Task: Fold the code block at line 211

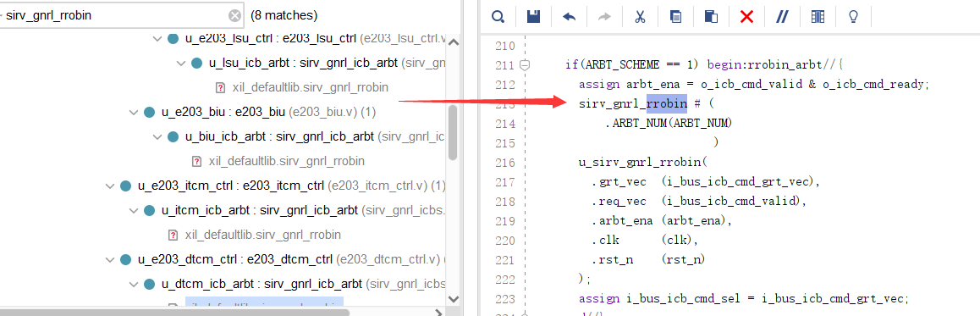Action: (x=525, y=64)
